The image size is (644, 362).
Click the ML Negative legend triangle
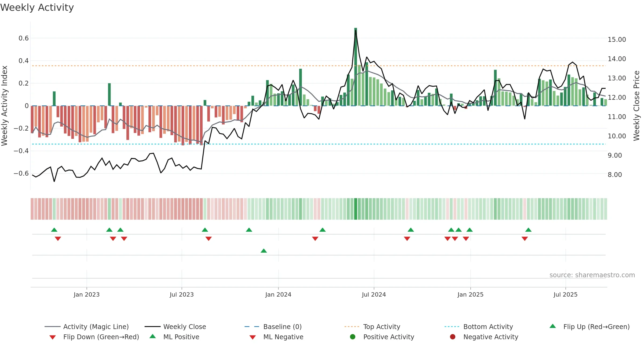[x=253, y=337]
